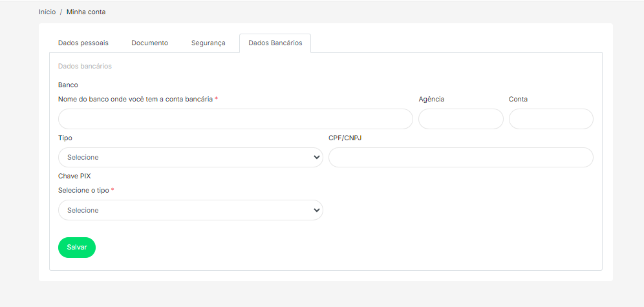Click into the Agência input field
Viewport: 644px width, 307px height.
click(460, 119)
